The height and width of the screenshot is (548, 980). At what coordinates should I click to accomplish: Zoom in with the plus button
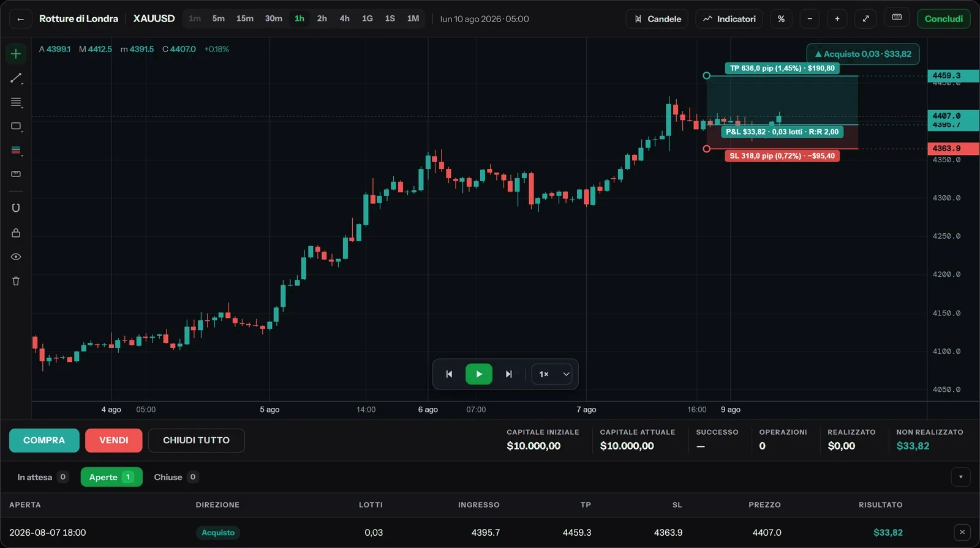tap(837, 19)
